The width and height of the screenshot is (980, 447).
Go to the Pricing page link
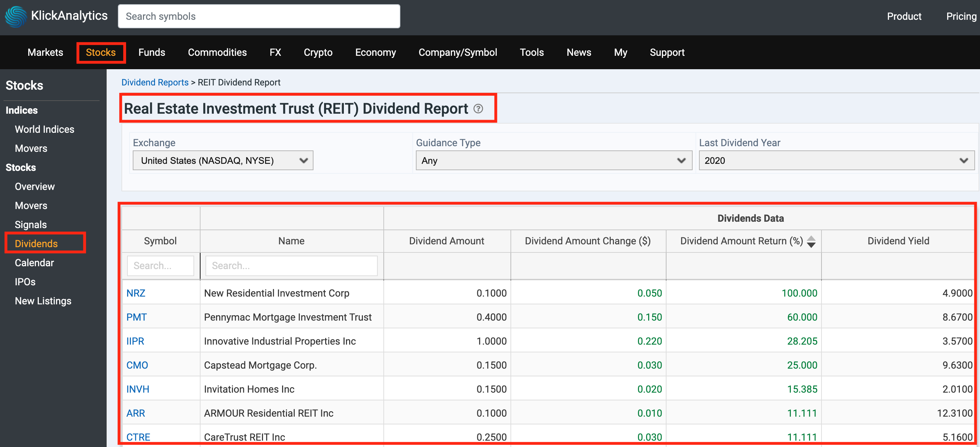click(x=961, y=16)
